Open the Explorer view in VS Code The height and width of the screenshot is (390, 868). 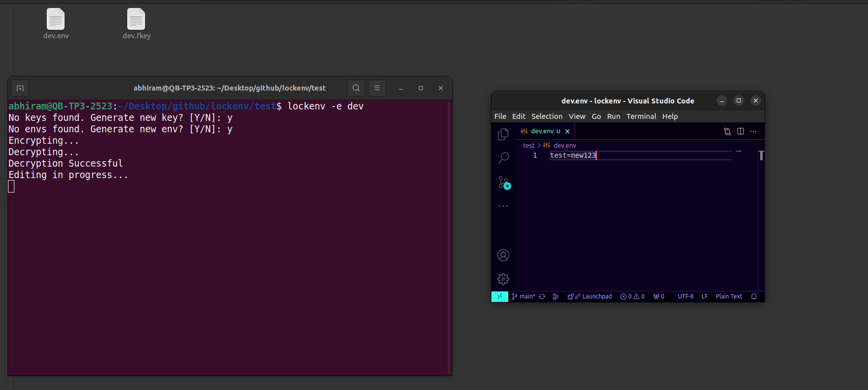(503, 134)
